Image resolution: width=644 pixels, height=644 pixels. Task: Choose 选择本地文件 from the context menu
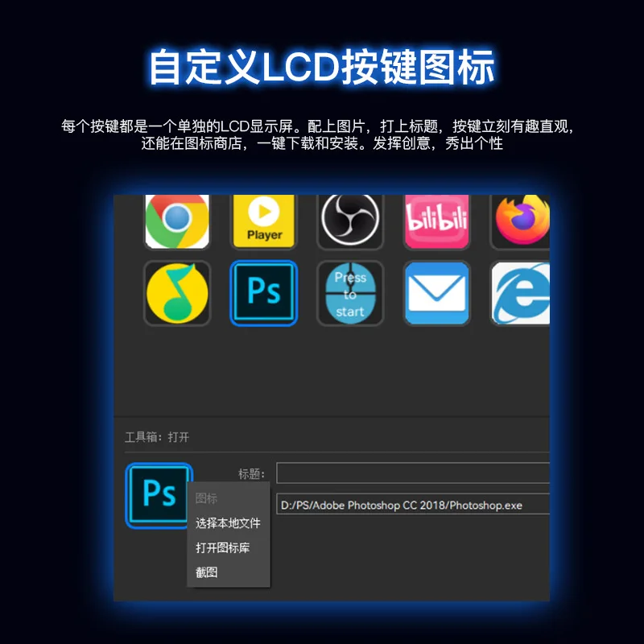coord(228,523)
